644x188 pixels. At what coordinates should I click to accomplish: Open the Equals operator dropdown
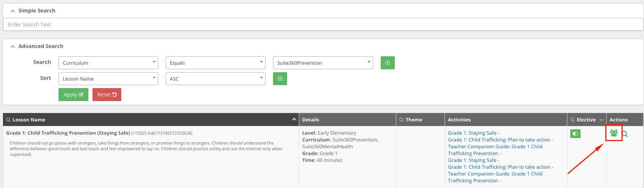[x=215, y=63]
